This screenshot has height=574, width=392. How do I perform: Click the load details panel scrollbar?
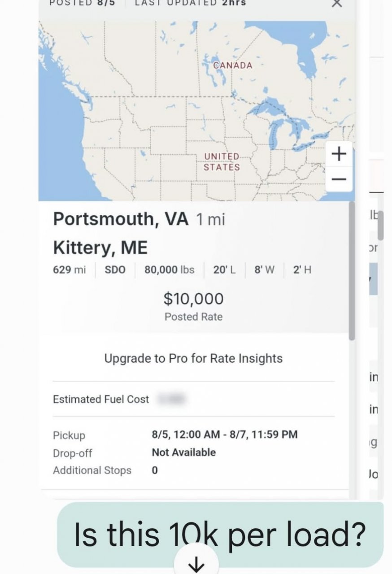click(x=352, y=269)
